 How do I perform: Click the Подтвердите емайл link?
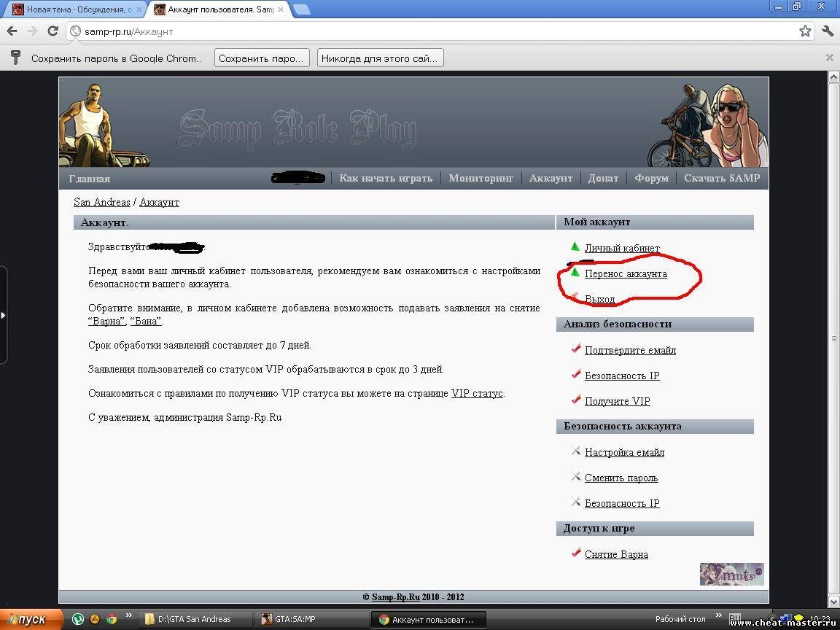(630, 350)
